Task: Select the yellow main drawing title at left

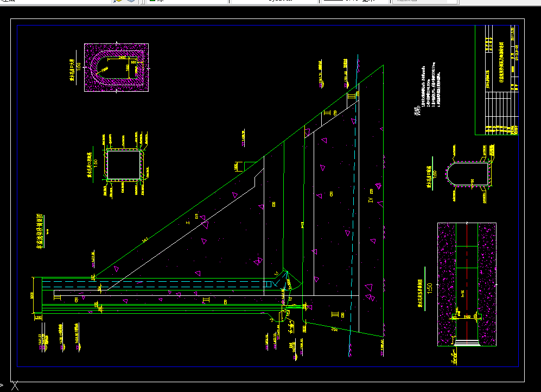Action: tap(40, 231)
